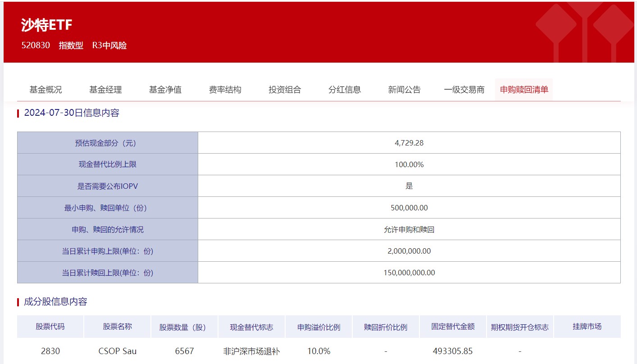Switch to the 一级交易商 tab
This screenshot has height=364, width=637.
464,90
